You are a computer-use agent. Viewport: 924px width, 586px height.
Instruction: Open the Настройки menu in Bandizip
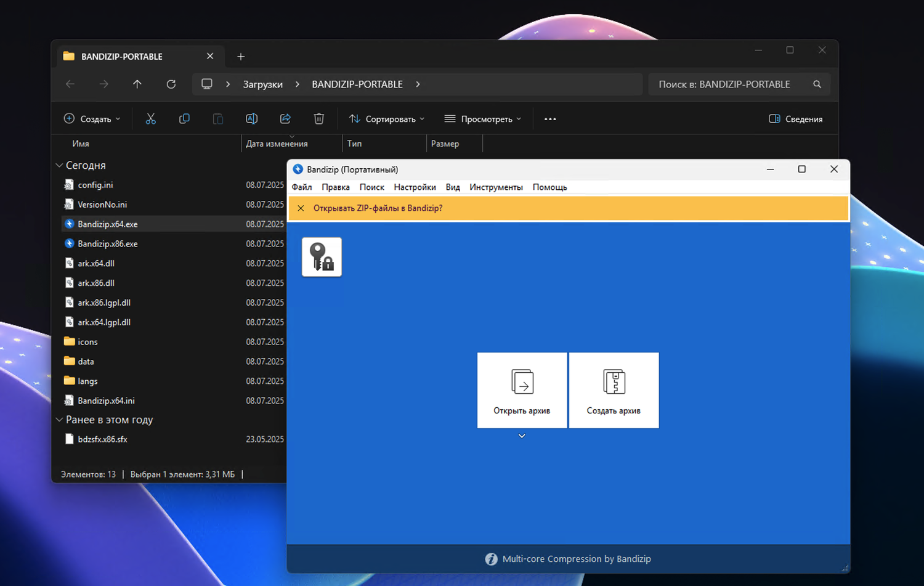pos(415,187)
